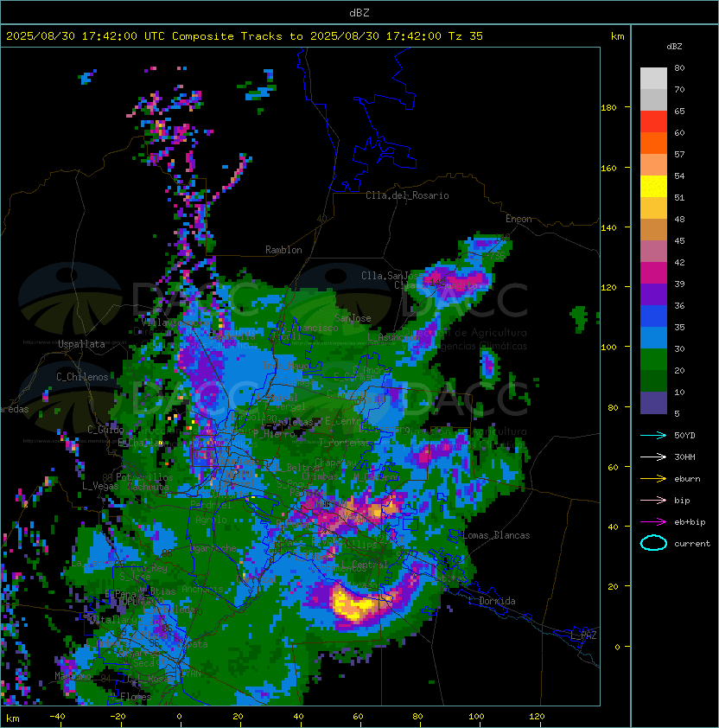This screenshot has width=719, height=728.
Task: Click the 'Clla.del_Rosario' map label
Action: pyautogui.click(x=407, y=195)
